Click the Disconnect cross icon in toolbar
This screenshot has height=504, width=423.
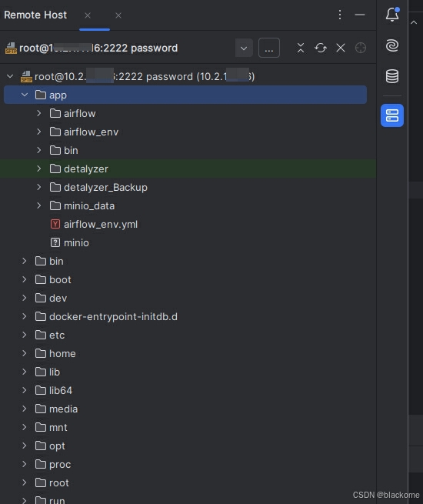point(341,48)
